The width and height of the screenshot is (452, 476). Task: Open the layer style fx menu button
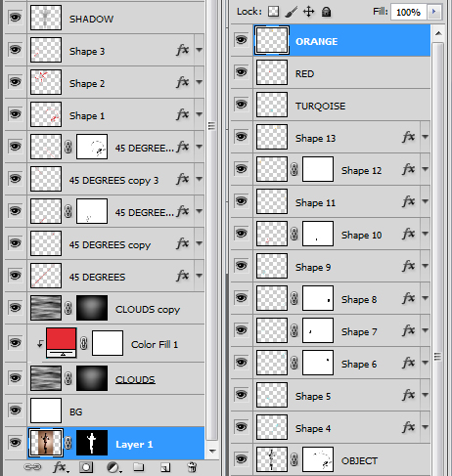click(61, 467)
